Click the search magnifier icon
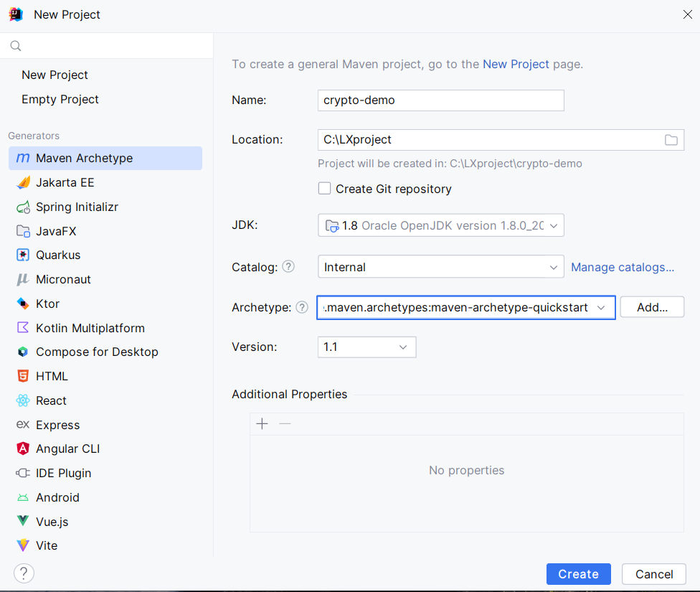Image resolution: width=700 pixels, height=592 pixels. click(16, 46)
